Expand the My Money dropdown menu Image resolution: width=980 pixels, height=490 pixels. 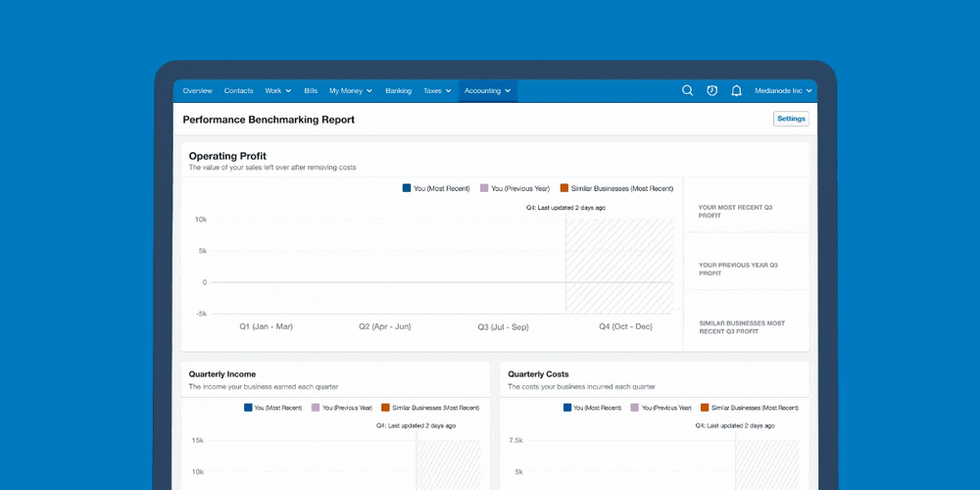[351, 90]
